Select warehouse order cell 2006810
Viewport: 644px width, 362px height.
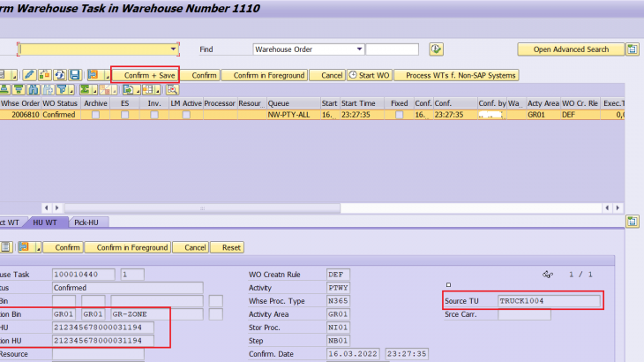coord(20,115)
